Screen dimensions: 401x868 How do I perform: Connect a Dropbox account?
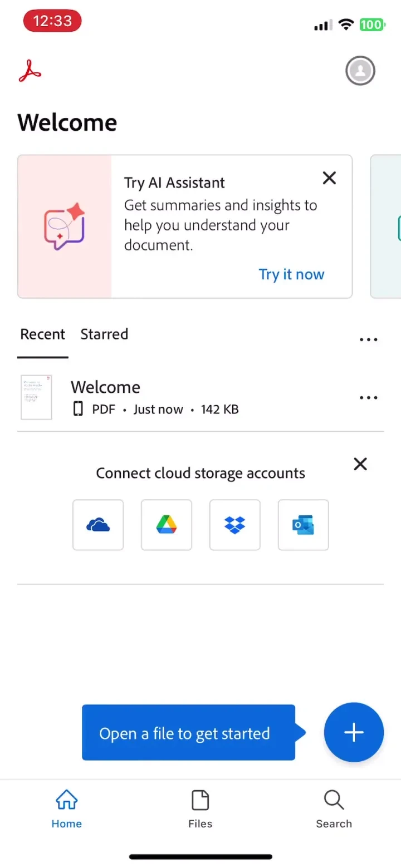(x=235, y=525)
